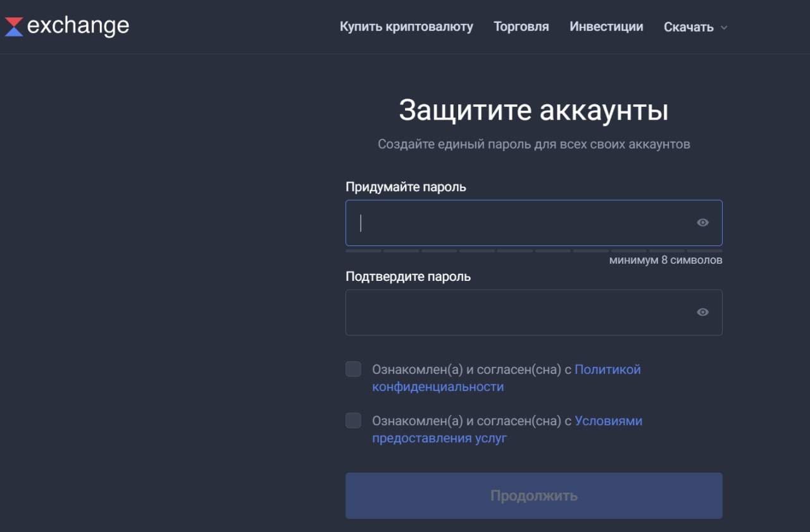Screen dimensions: 810x532
Task: Focus the Подтвердите пароль input field
Action: pos(533,312)
